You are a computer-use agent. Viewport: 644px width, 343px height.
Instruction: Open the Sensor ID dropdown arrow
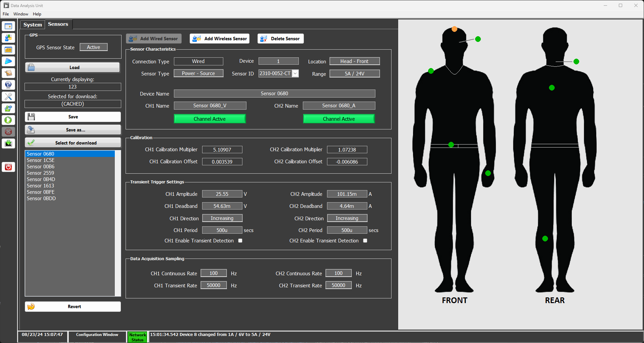pyautogui.click(x=295, y=73)
